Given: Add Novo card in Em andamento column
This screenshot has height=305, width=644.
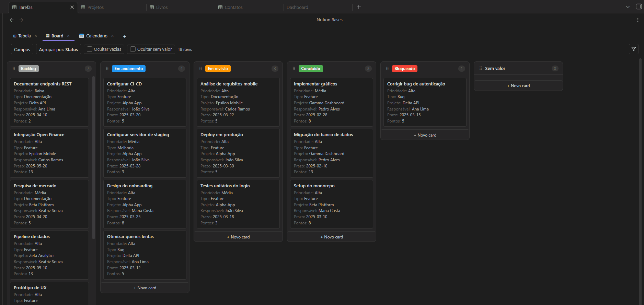Looking at the screenshot, I should [145, 288].
